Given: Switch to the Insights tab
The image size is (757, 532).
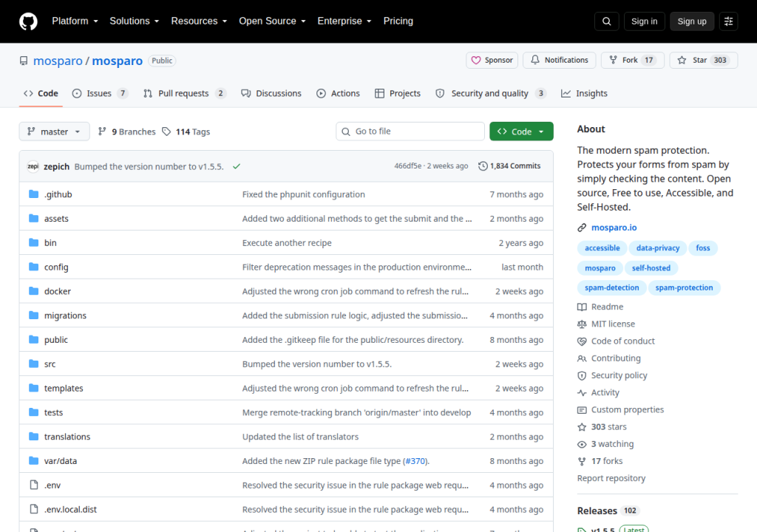Looking at the screenshot, I should (x=584, y=93).
